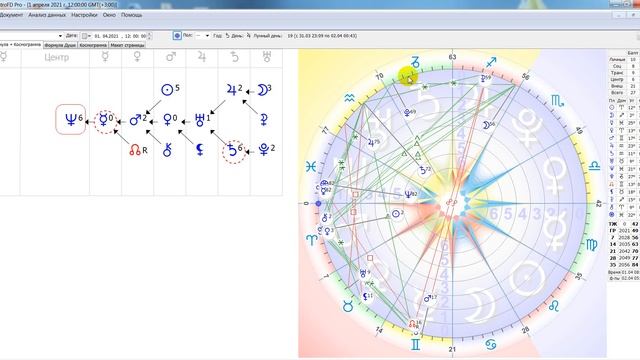This screenshot has width=640, height=360.
Task: Switch to the Макет страницы tab
Action: (127, 45)
